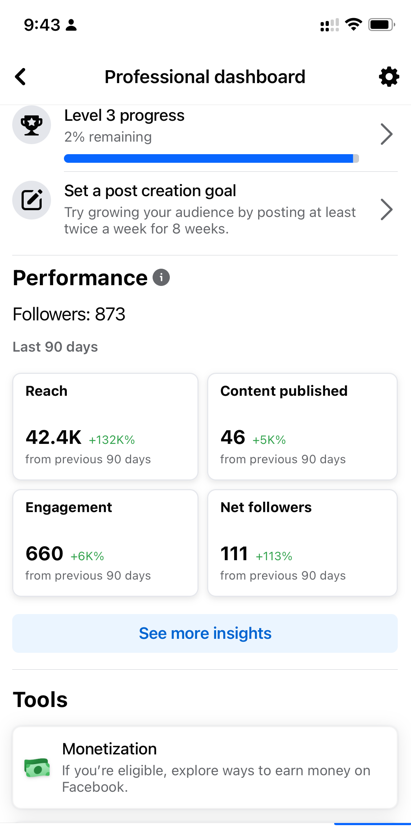Tap the Level 3 blue progress bar
The width and height of the screenshot is (411, 830).
211,158
